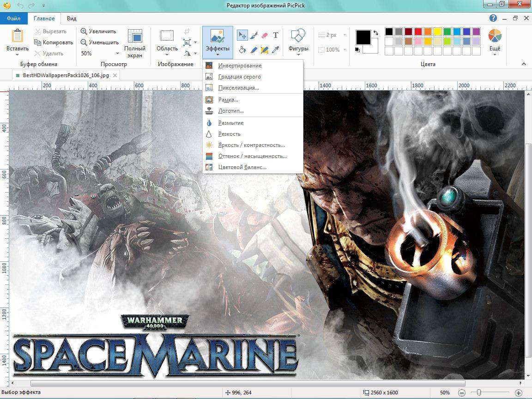Viewport: 532px width, 399px height.
Task: Pick the pink color swatch
Action: tap(418, 42)
